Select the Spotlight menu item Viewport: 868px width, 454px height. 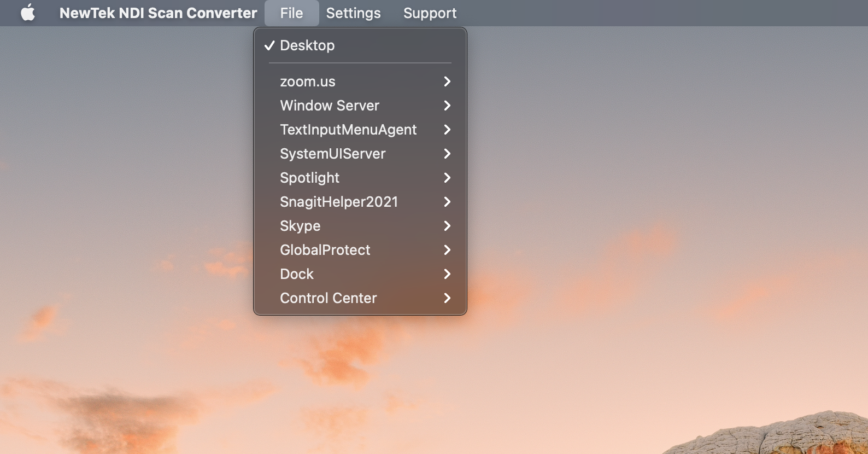[309, 178]
